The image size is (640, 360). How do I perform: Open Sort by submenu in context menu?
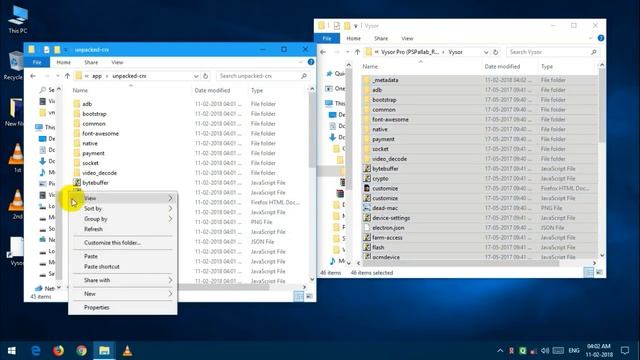pyautogui.click(x=123, y=209)
